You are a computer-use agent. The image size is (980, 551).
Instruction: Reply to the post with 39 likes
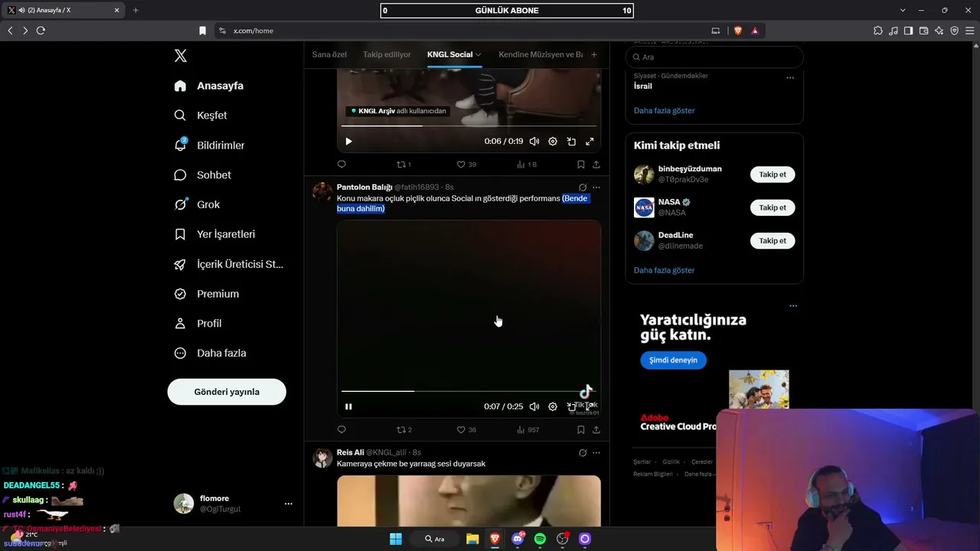341,165
